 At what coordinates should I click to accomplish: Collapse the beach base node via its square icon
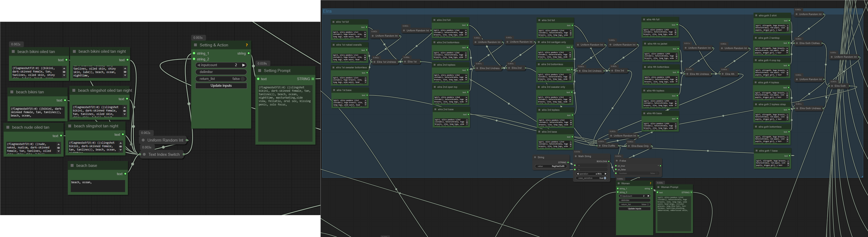72,166
